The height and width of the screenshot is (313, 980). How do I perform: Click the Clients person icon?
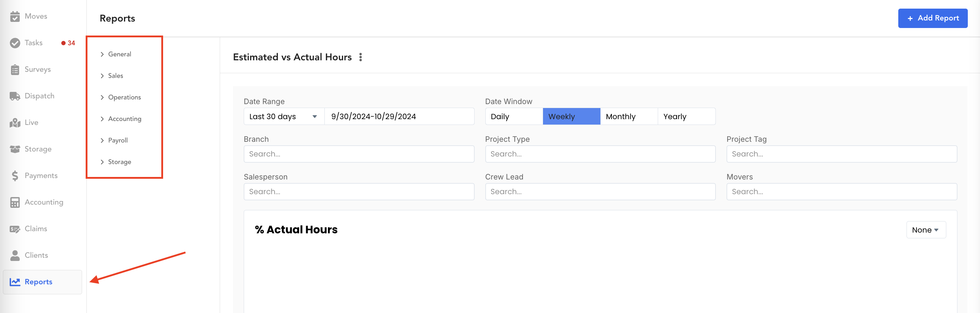pos(15,255)
